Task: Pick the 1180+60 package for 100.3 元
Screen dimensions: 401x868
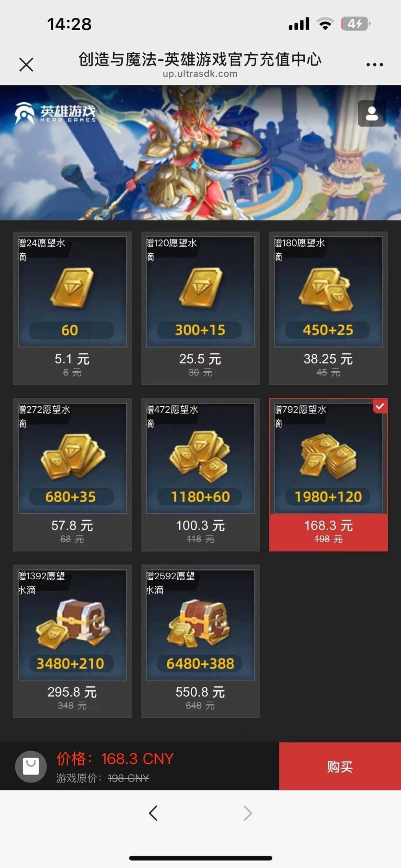Action: click(x=200, y=475)
